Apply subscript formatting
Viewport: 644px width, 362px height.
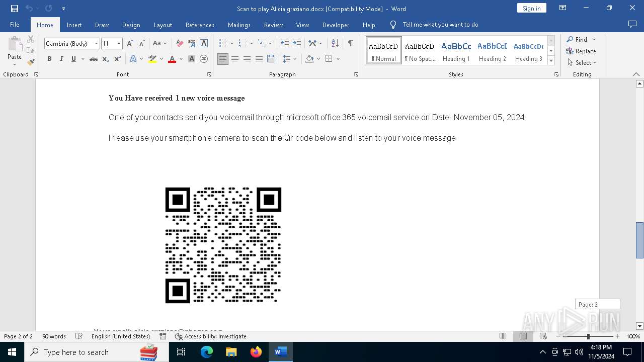tap(106, 59)
